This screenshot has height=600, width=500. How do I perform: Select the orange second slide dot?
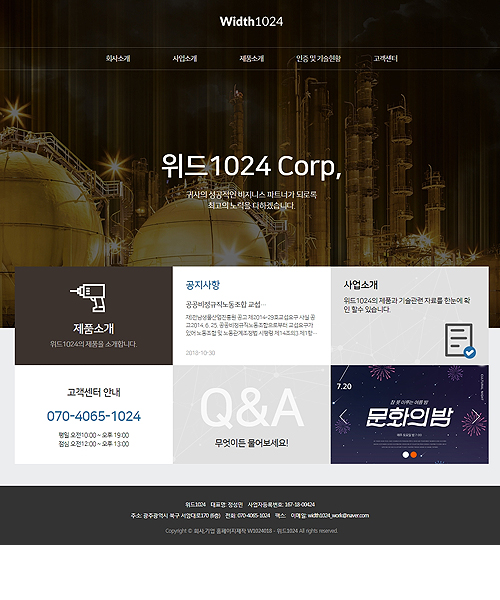pos(414,455)
